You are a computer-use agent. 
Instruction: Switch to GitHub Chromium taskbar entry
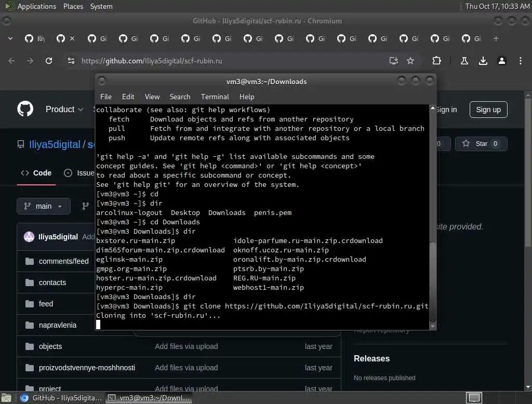61,398
